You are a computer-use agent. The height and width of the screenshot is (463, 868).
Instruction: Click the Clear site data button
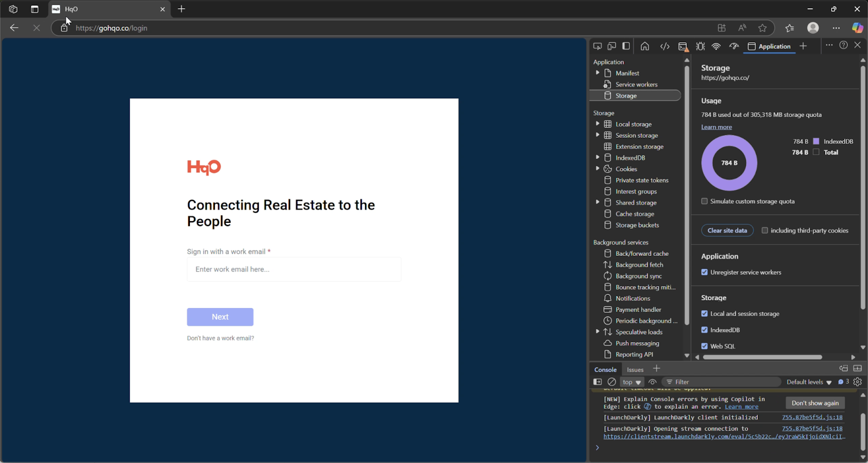[x=727, y=230]
